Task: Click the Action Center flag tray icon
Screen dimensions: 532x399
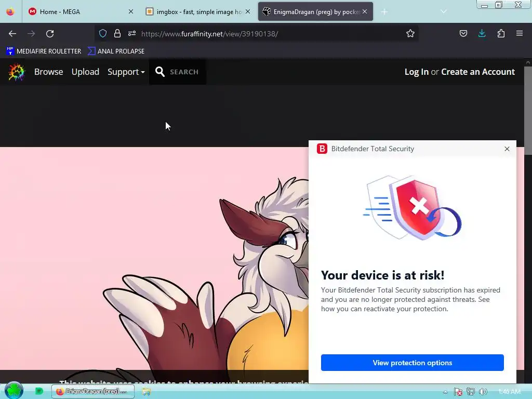Action: [x=458, y=392]
